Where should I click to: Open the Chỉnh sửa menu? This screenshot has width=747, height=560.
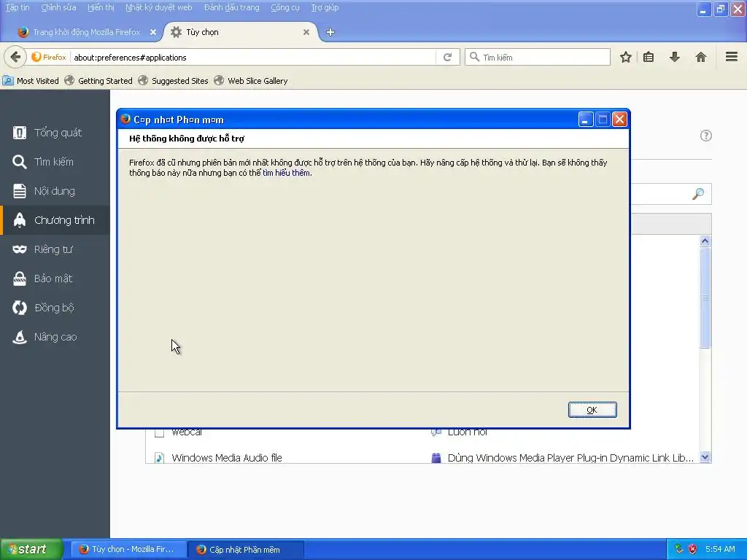(58, 7)
